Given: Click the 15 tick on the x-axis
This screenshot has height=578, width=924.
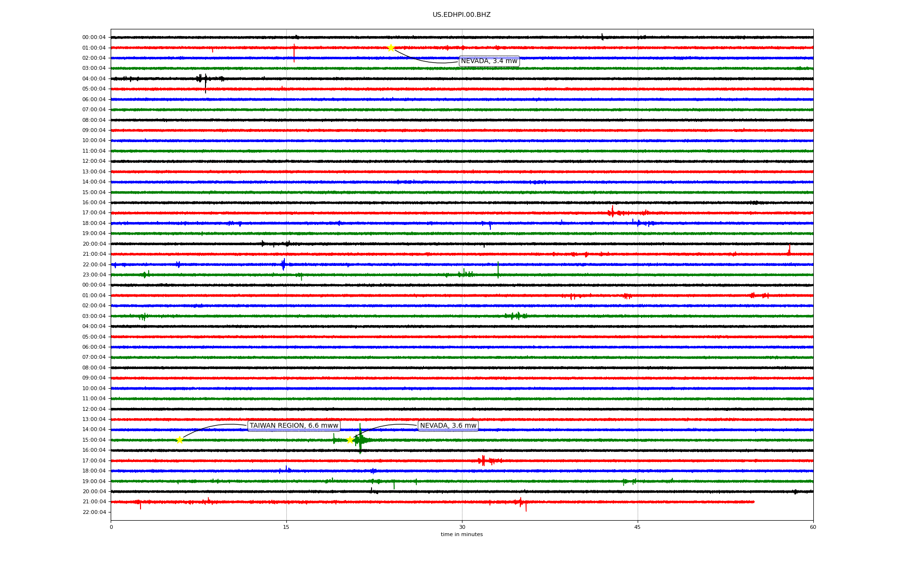Looking at the screenshot, I should (286, 527).
